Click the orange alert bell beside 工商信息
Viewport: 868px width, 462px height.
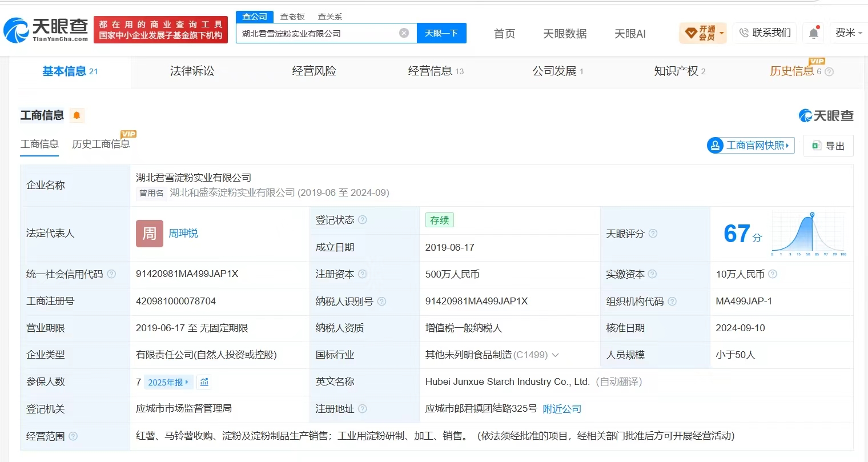point(77,115)
